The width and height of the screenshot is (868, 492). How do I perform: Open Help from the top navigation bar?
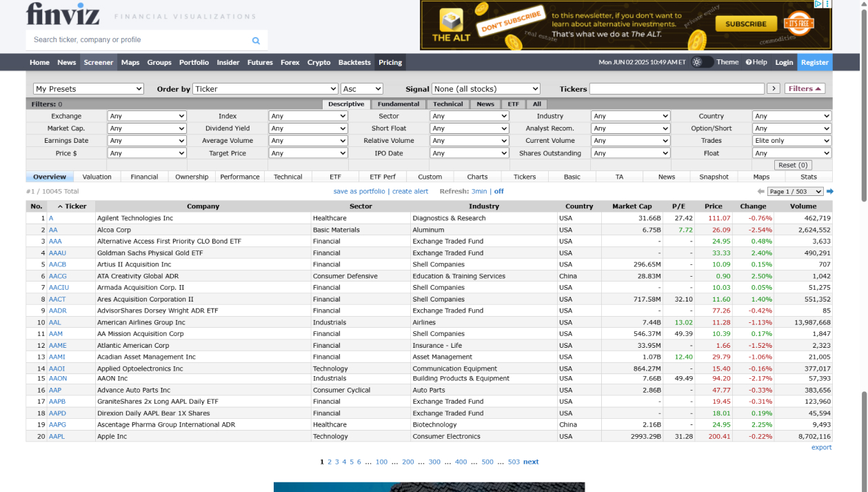[756, 62]
